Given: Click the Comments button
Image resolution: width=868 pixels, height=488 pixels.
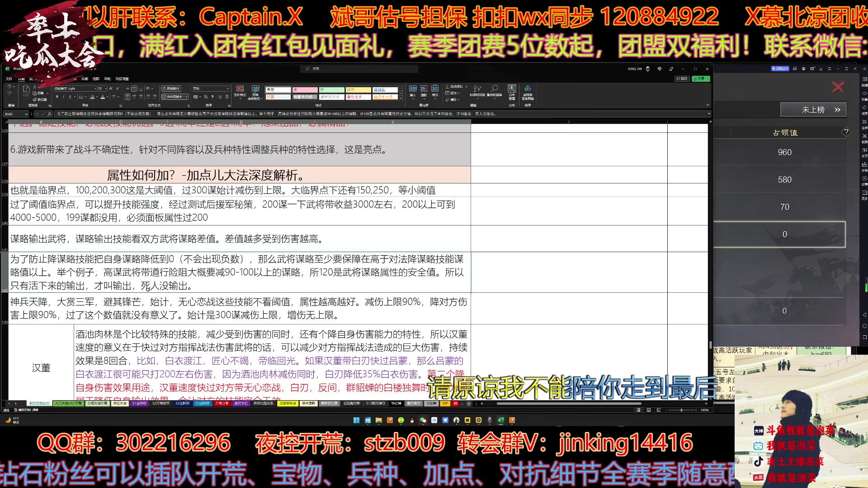Looking at the screenshot, I should pos(682,79).
